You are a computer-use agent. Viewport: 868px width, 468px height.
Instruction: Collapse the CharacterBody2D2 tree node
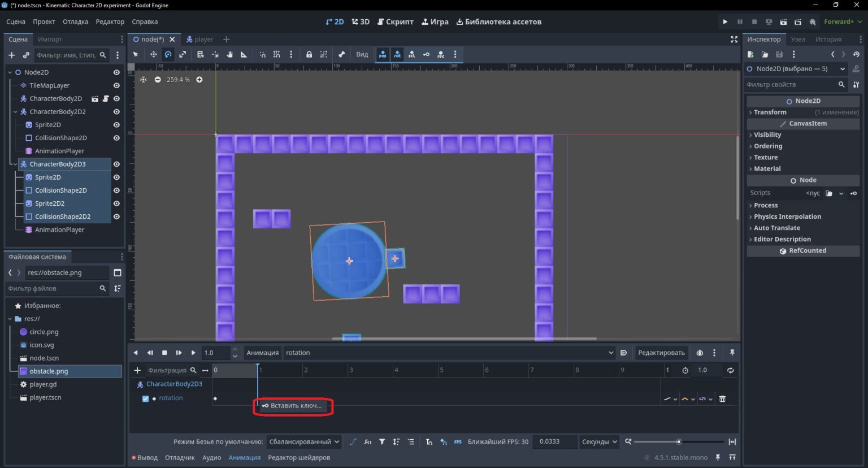pos(15,112)
